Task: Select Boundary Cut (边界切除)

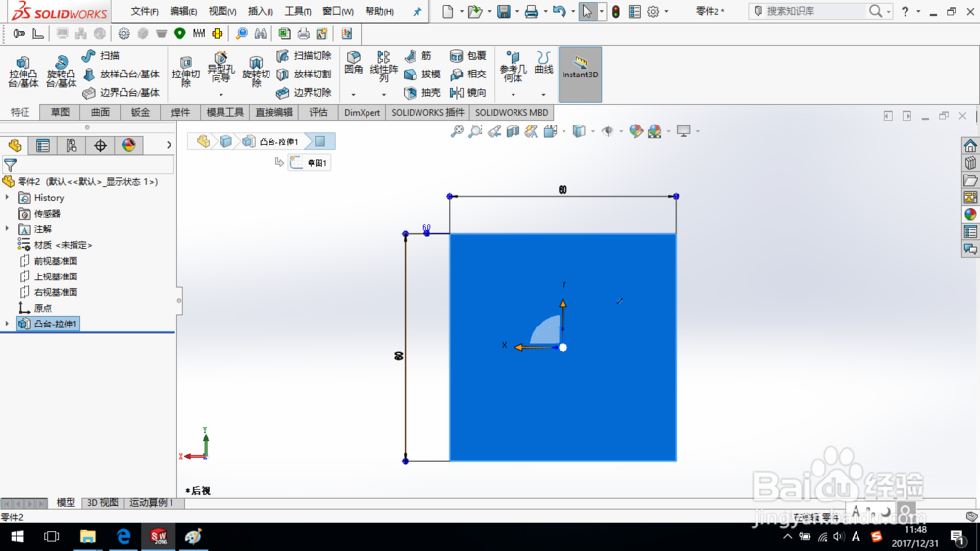Action: click(304, 93)
